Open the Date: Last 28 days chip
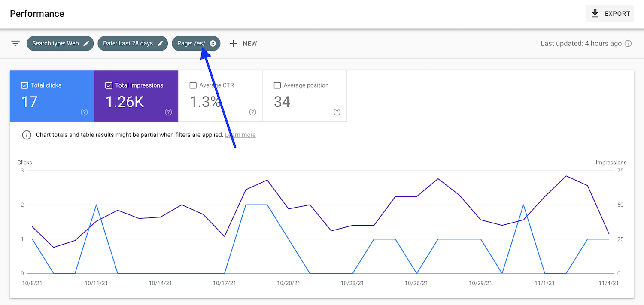This screenshot has width=644, height=305. (133, 43)
